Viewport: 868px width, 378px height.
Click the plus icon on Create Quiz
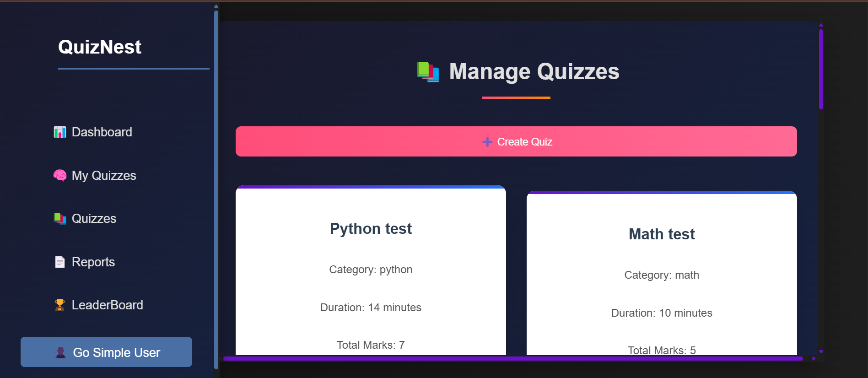click(487, 142)
